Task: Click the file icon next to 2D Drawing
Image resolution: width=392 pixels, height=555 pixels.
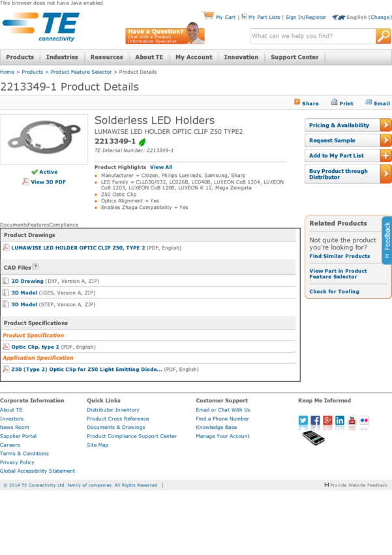Action: 6,281
